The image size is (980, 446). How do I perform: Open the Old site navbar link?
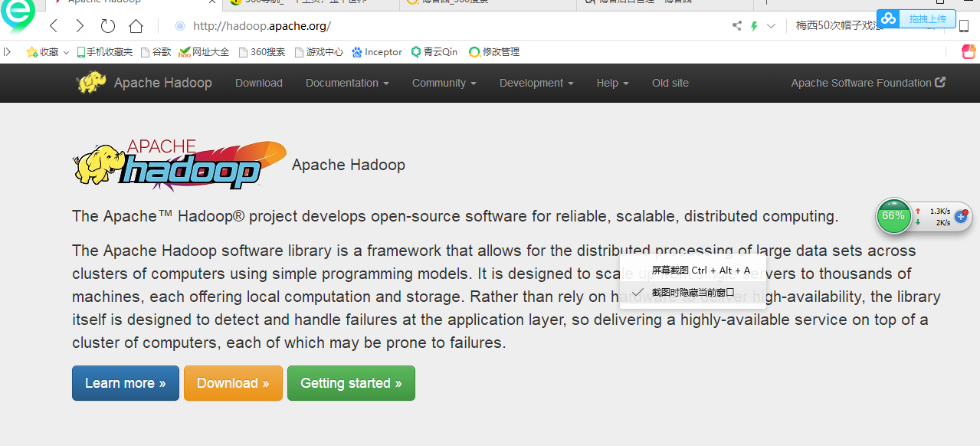[670, 83]
